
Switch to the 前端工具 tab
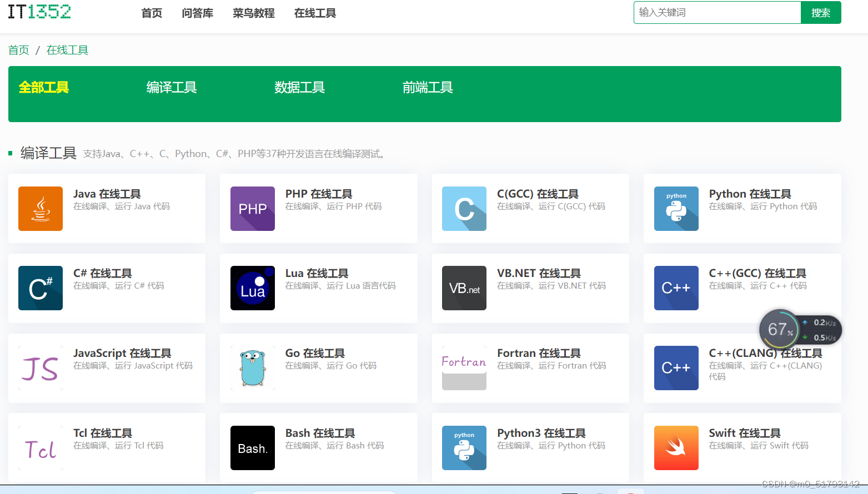[428, 87]
